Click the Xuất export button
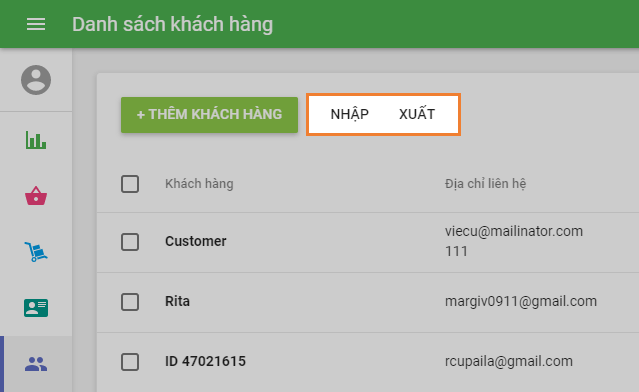 click(x=417, y=114)
